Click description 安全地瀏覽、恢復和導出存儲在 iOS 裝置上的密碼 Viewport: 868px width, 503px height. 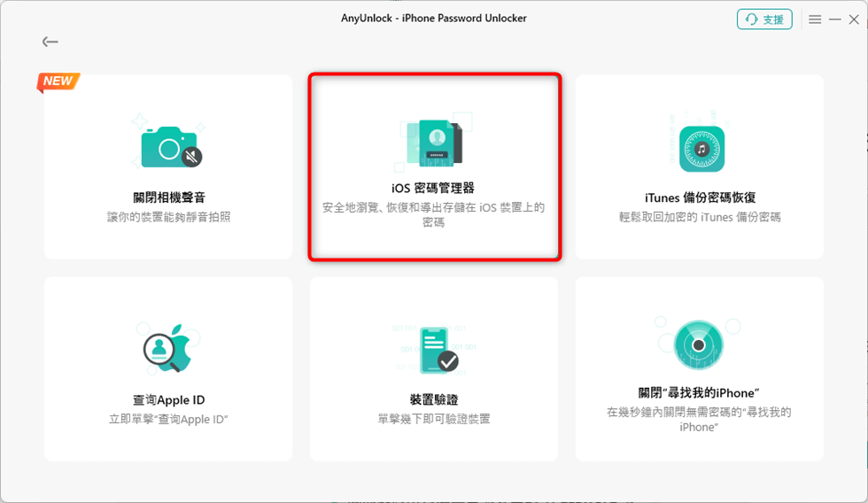click(433, 214)
